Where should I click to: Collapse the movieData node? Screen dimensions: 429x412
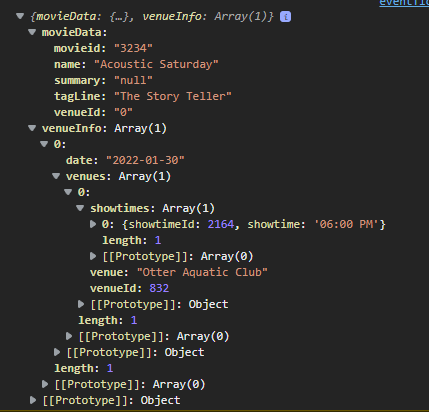[32, 32]
